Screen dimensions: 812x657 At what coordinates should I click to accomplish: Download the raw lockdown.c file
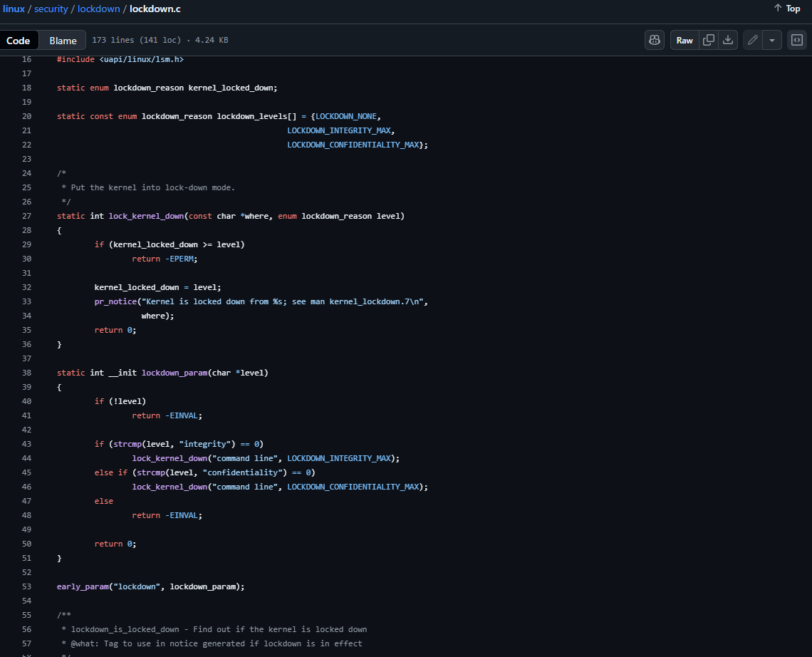click(x=728, y=40)
